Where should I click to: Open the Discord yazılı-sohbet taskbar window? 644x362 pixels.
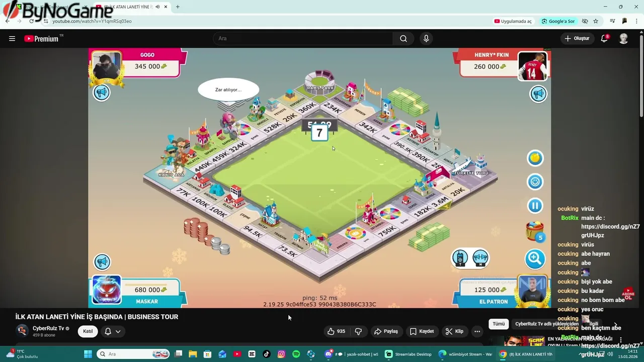coord(352,354)
